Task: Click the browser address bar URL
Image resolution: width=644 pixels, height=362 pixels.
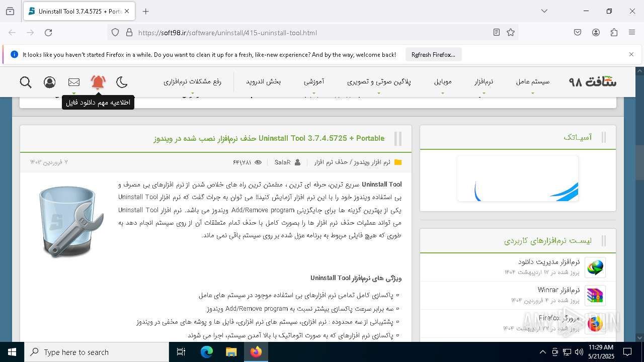Action: (227, 33)
